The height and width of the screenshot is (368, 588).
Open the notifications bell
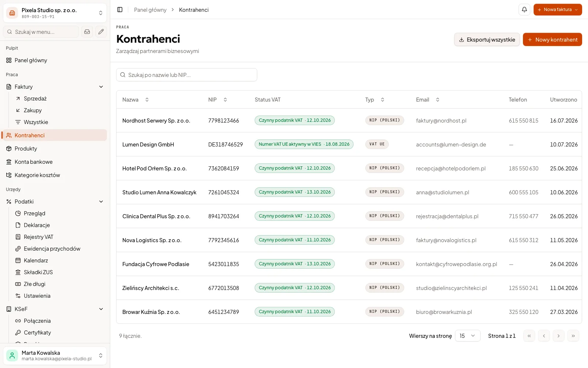(x=524, y=10)
